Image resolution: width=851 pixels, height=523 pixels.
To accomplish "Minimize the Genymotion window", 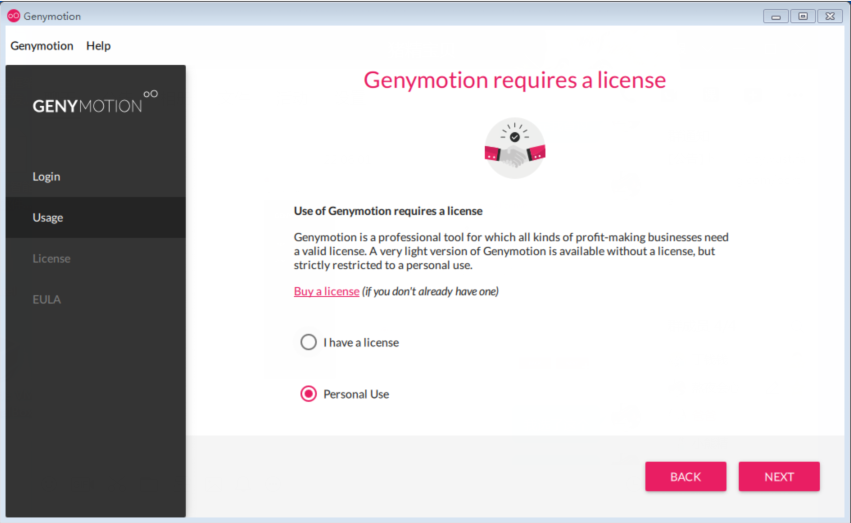I will tap(776, 16).
